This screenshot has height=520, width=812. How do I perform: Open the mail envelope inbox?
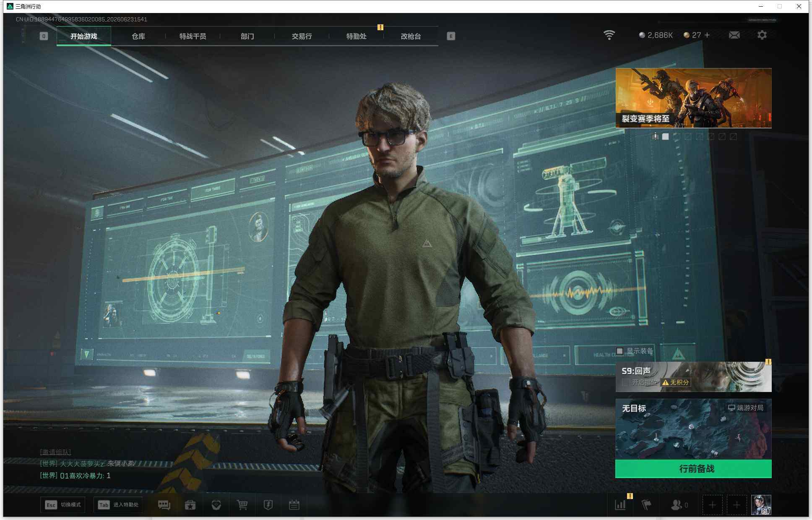(734, 35)
